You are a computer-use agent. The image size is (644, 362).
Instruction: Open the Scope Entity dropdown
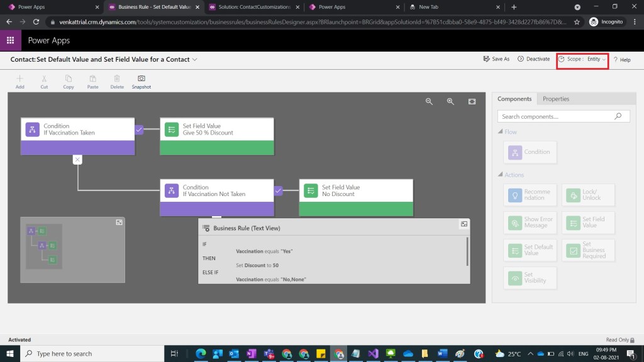coord(583,59)
